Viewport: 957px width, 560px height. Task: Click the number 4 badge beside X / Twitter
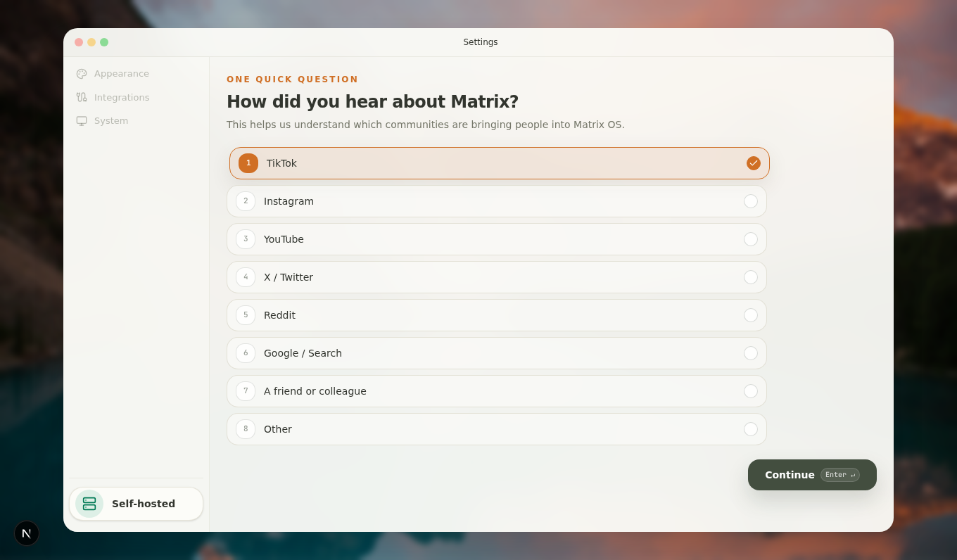point(246,277)
